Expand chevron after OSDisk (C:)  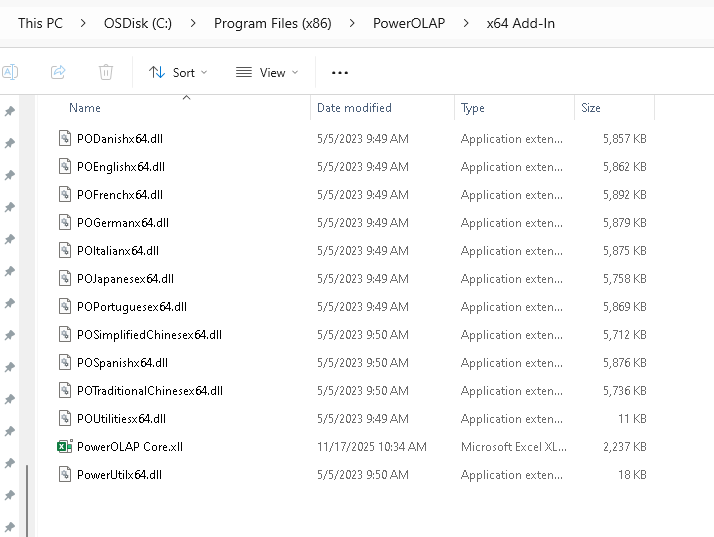193,23
